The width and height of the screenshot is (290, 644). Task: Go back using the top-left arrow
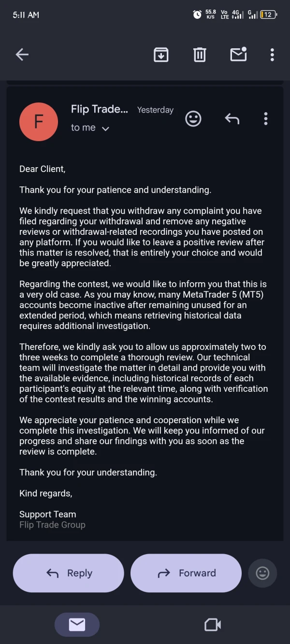pyautogui.click(x=22, y=55)
